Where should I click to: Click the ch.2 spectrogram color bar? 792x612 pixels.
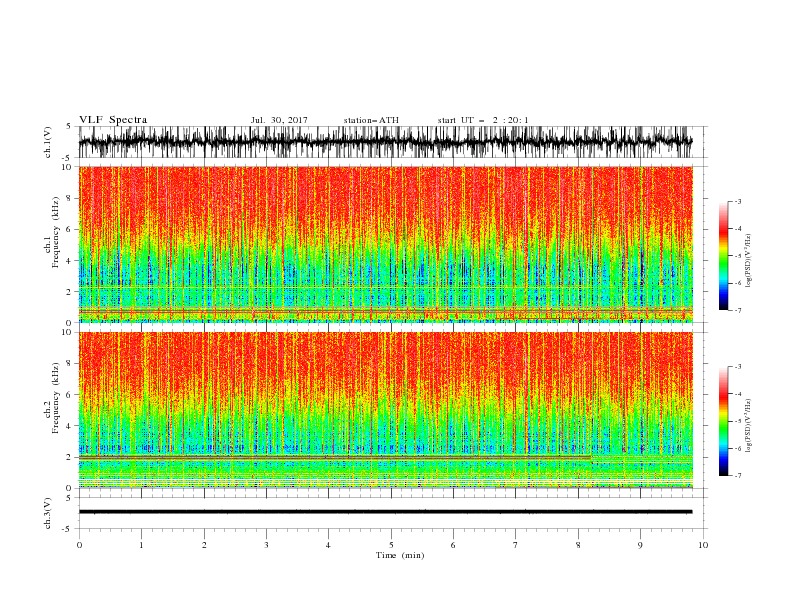click(723, 421)
